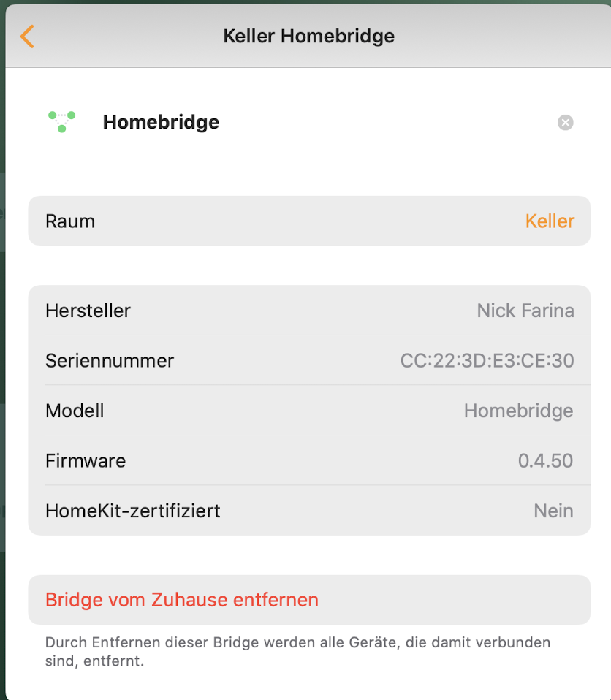Click the HomeKit-zertifiziert label

(x=133, y=511)
